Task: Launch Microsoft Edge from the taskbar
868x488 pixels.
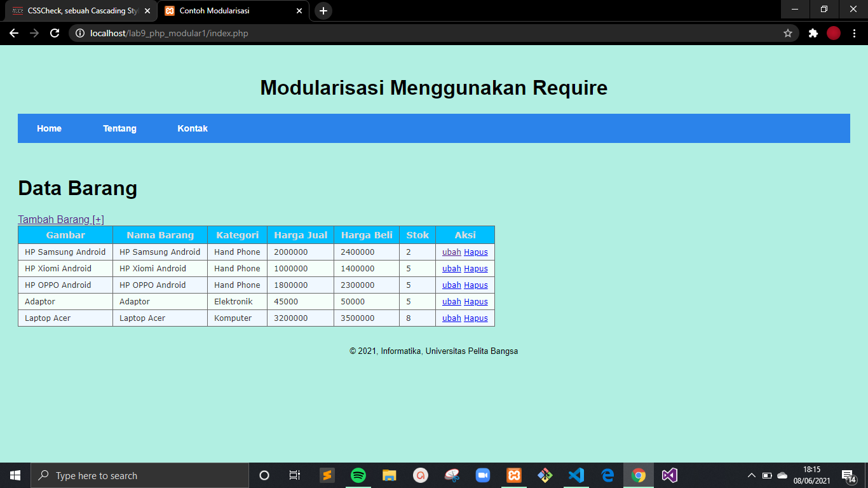Action: pyautogui.click(x=607, y=475)
